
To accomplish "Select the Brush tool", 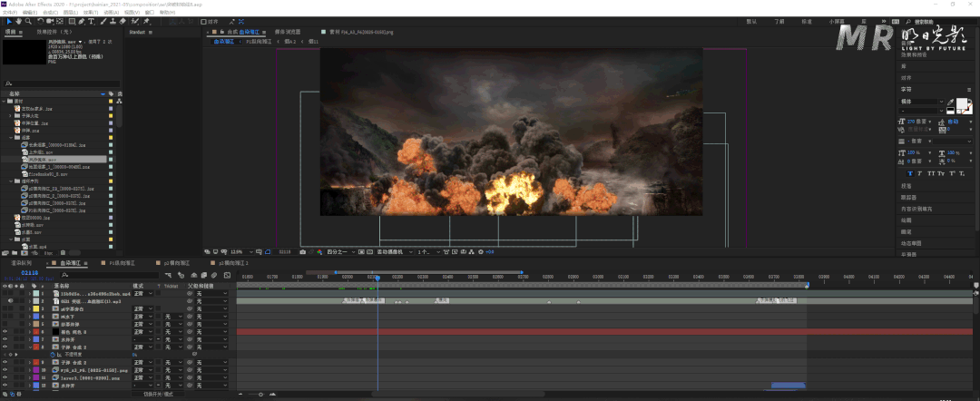I will tap(103, 21).
